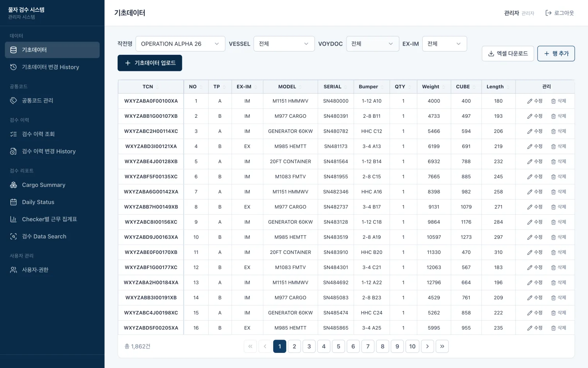
Task: Click the 행 추가 button
Action: (556, 54)
